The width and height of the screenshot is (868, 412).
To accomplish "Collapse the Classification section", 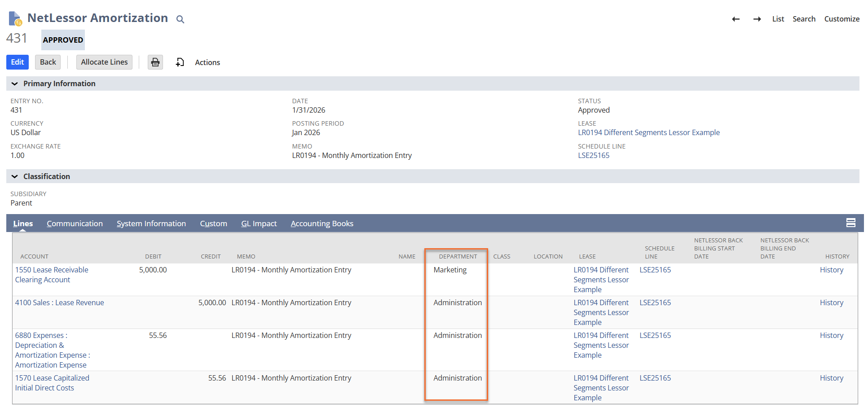I will (15, 177).
